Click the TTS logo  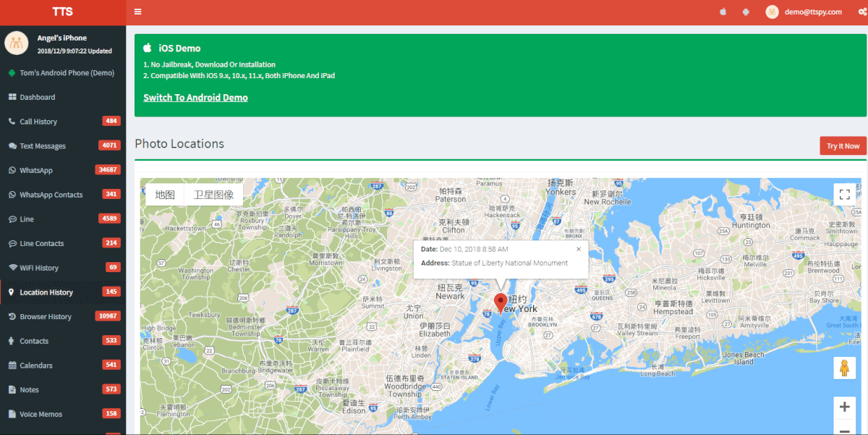point(63,12)
